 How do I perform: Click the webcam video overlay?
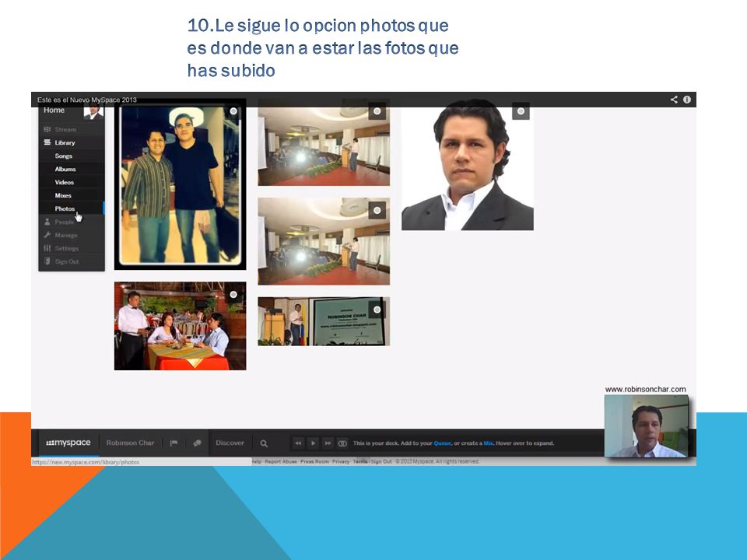(x=646, y=425)
